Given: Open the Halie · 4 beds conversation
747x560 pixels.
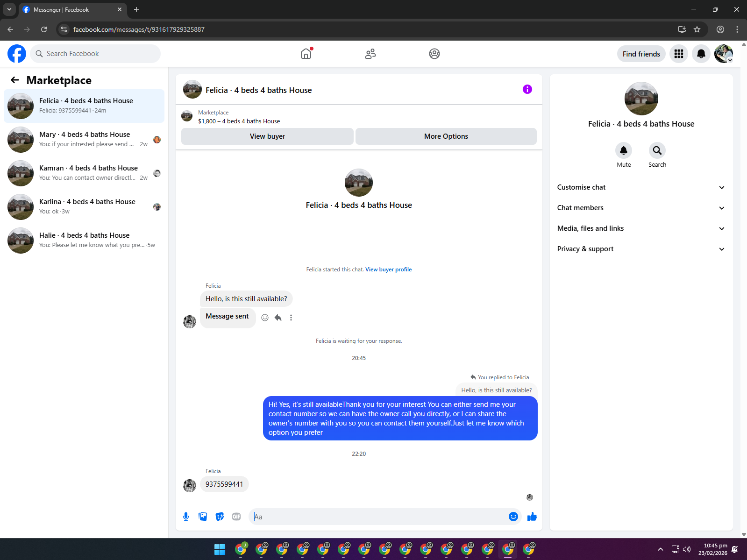Looking at the screenshot, I should pos(84,241).
